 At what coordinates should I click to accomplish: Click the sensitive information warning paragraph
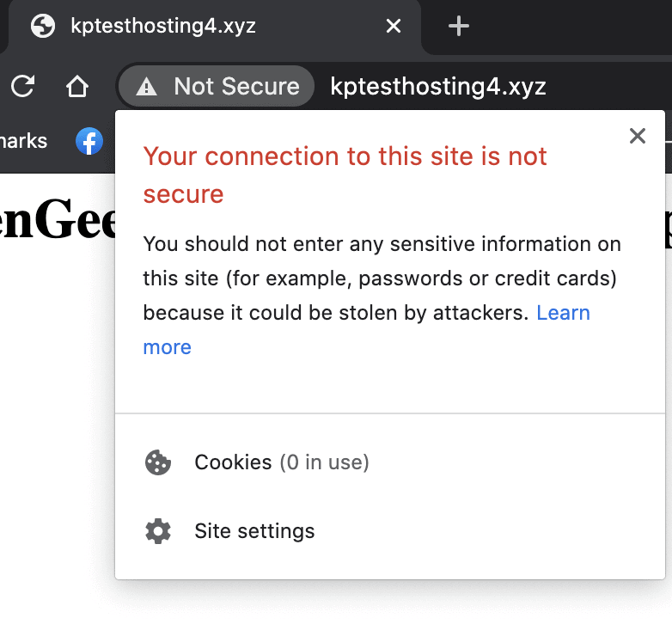[x=382, y=278]
